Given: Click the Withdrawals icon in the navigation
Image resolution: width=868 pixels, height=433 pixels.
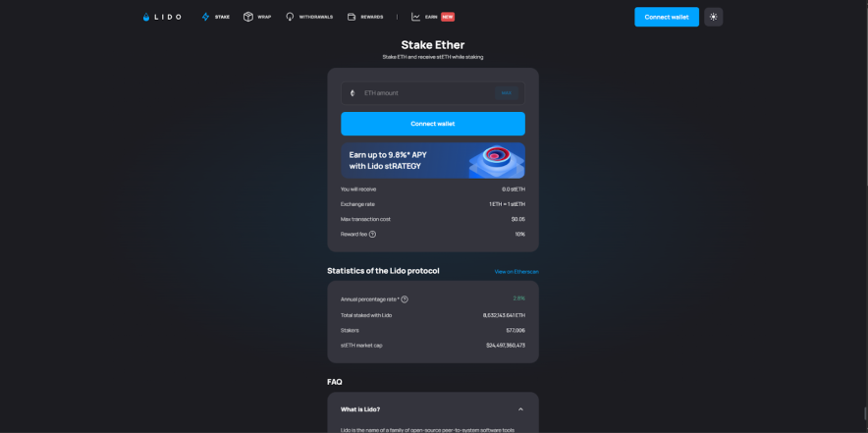Looking at the screenshot, I should 290,17.
